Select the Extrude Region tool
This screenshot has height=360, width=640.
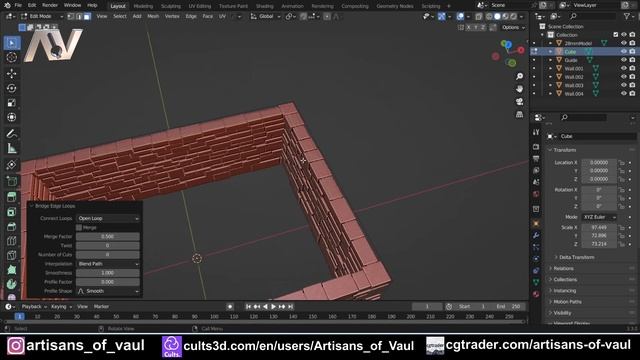[12, 197]
